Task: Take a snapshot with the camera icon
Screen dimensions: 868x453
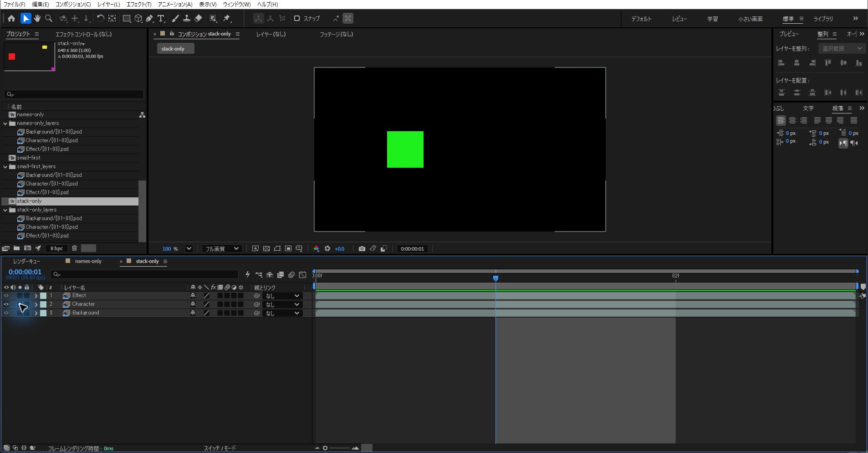Action: 362,249
